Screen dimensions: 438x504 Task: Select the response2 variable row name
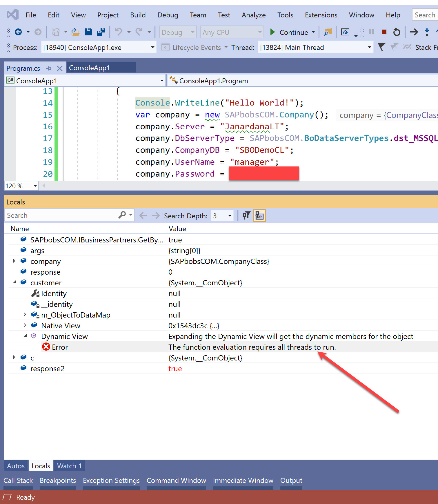click(47, 369)
